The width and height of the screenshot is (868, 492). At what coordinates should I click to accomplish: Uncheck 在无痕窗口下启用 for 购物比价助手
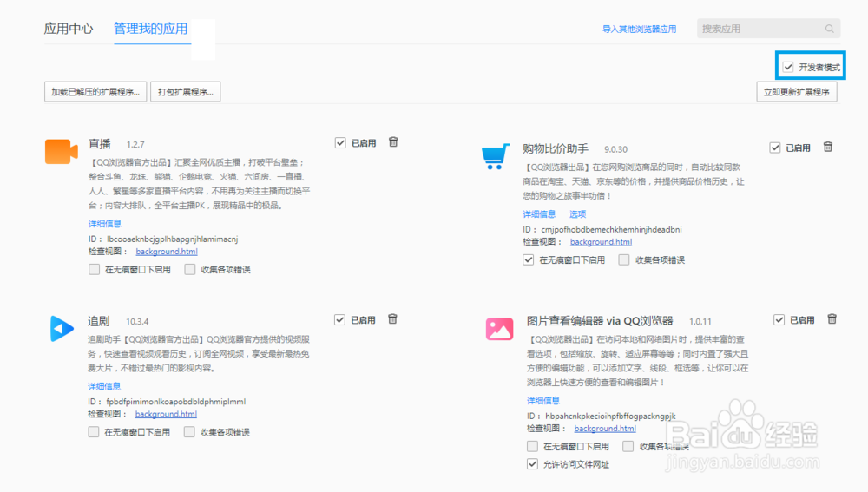(529, 260)
